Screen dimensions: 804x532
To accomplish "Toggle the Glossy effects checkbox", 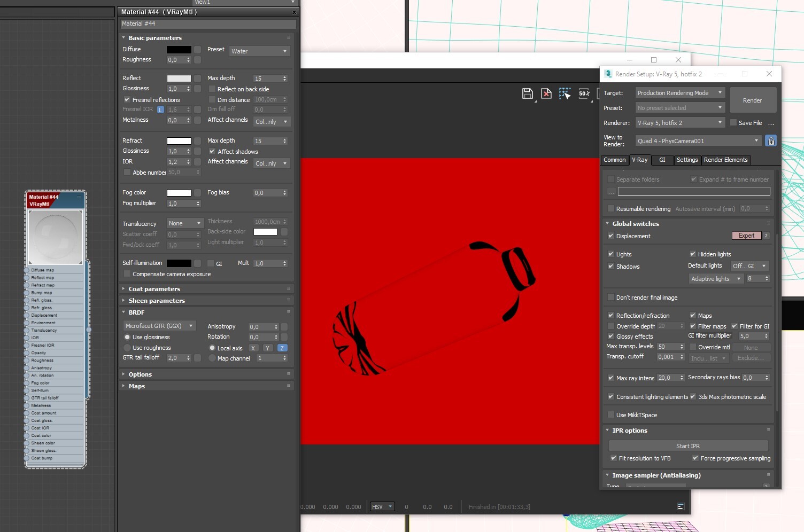I will pos(611,336).
